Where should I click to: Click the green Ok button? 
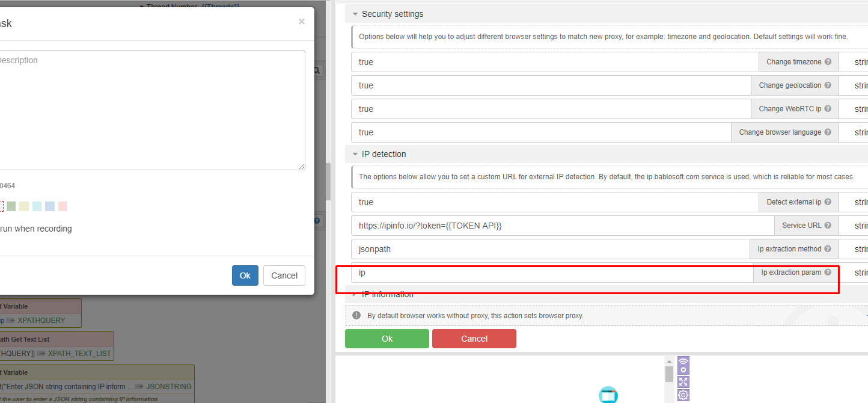click(x=387, y=339)
